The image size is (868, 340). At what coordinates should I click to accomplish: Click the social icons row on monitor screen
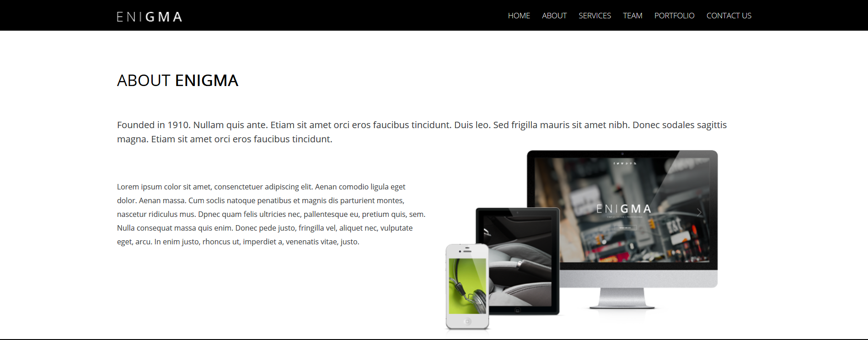tap(625, 163)
